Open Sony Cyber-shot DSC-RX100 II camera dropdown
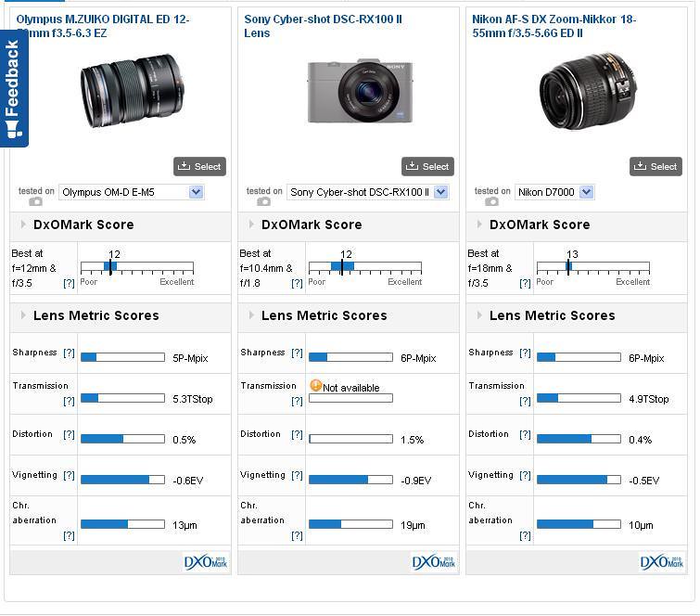Viewport: 700px width, 616px height. point(367,192)
